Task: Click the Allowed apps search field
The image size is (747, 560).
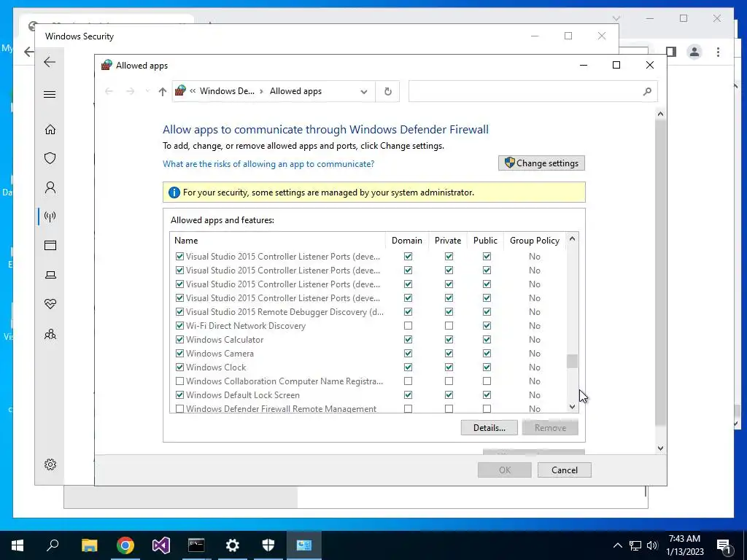Action: pos(533,91)
